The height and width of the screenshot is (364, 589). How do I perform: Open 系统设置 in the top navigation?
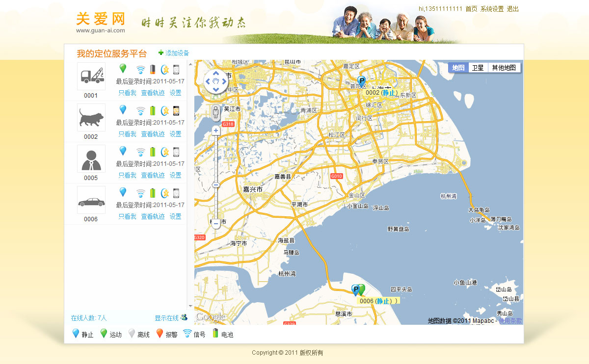[x=492, y=9]
